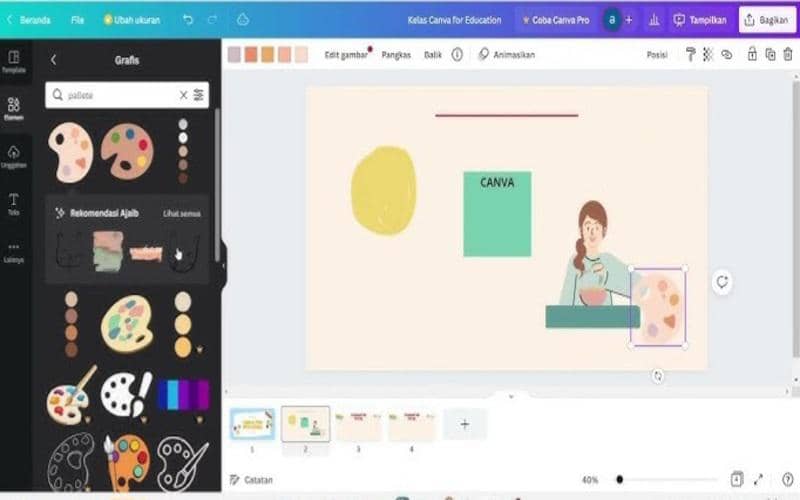Click the link chain icon
Viewport: 800px width, 500px height.
tap(727, 54)
